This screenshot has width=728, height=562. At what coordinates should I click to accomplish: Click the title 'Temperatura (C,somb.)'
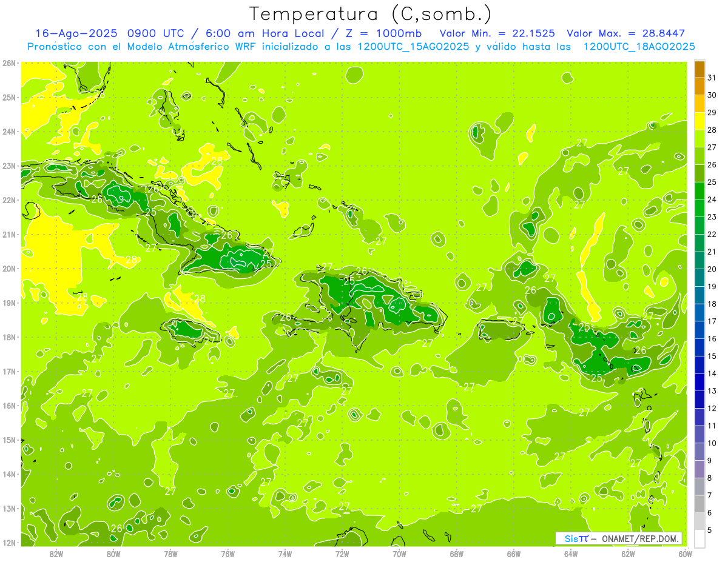371,15
